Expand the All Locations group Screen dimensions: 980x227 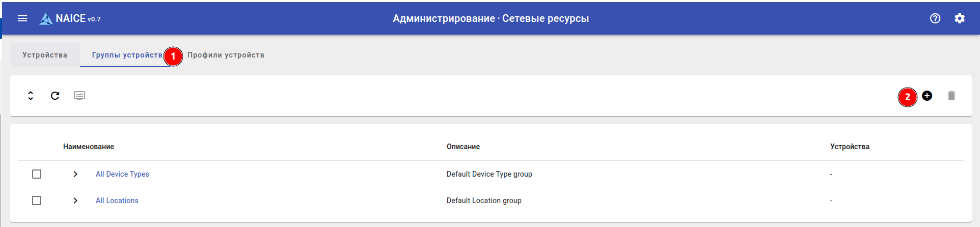pos(75,201)
